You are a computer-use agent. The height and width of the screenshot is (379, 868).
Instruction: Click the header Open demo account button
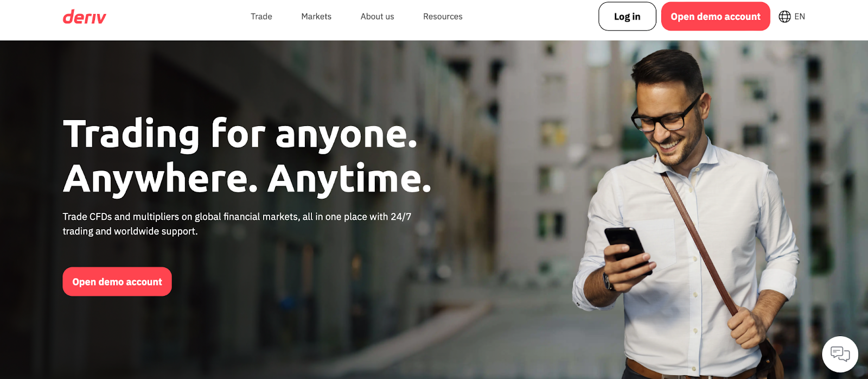pyautogui.click(x=716, y=16)
